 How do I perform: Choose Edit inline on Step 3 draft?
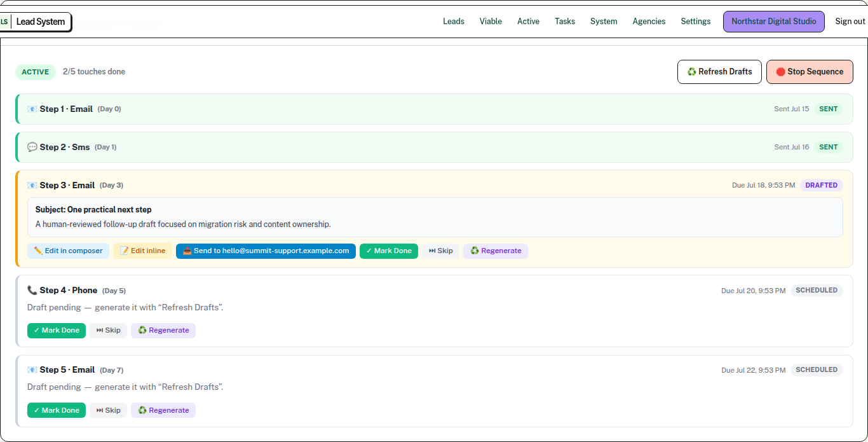pos(142,251)
